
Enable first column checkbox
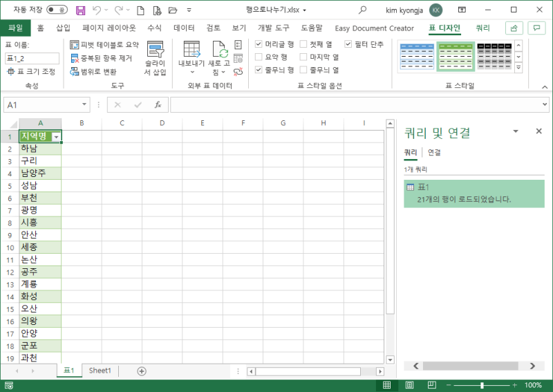point(303,44)
